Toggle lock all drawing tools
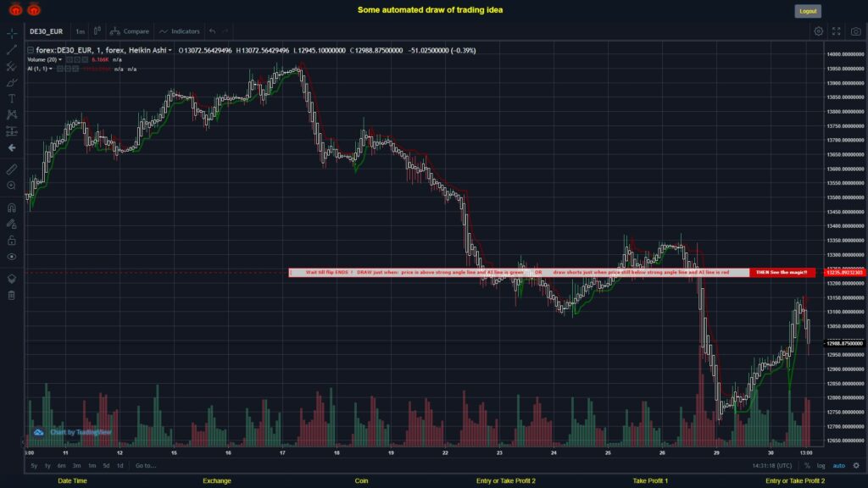Viewport: 868px width, 488px height. 12,240
